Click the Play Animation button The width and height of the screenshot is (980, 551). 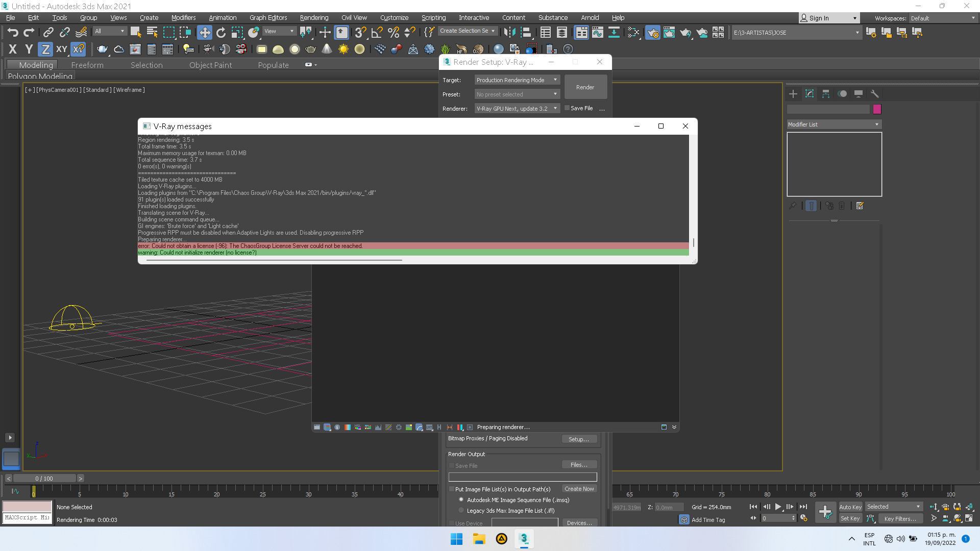tap(778, 507)
